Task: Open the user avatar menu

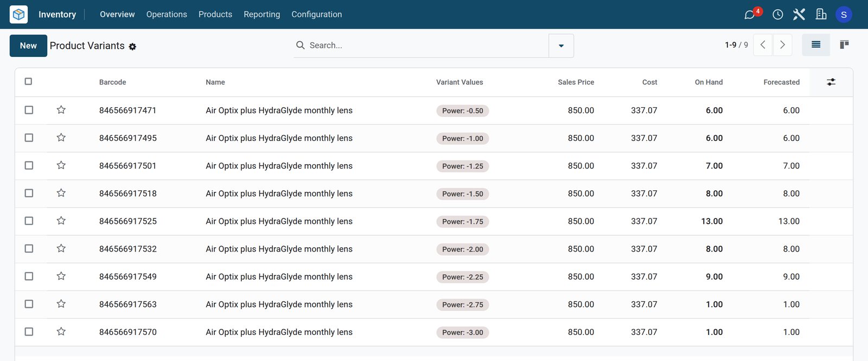Action: pyautogui.click(x=844, y=15)
